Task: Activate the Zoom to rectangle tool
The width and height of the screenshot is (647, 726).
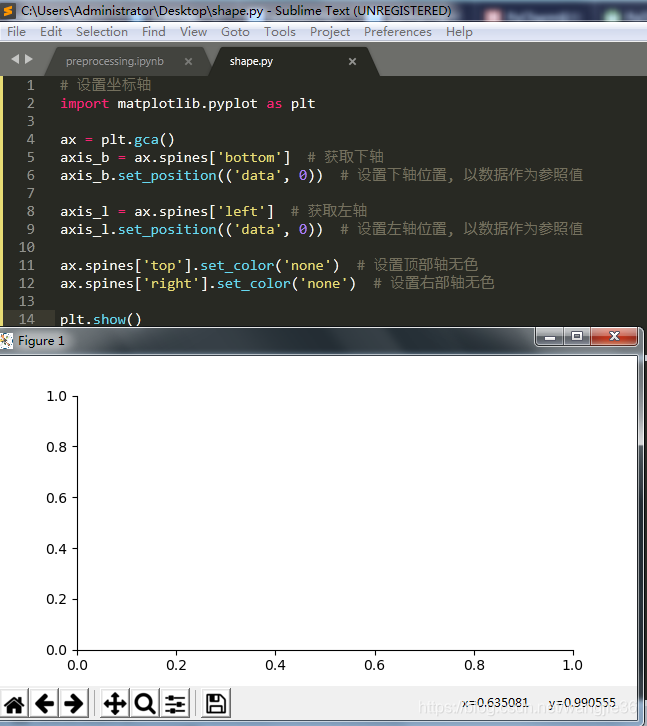Action: pos(145,703)
